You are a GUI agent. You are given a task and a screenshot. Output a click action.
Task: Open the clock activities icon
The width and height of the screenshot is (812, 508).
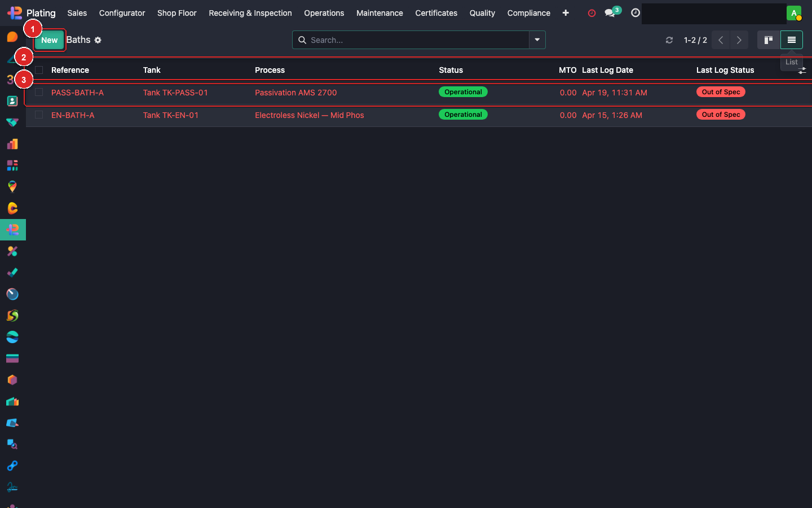click(x=635, y=13)
